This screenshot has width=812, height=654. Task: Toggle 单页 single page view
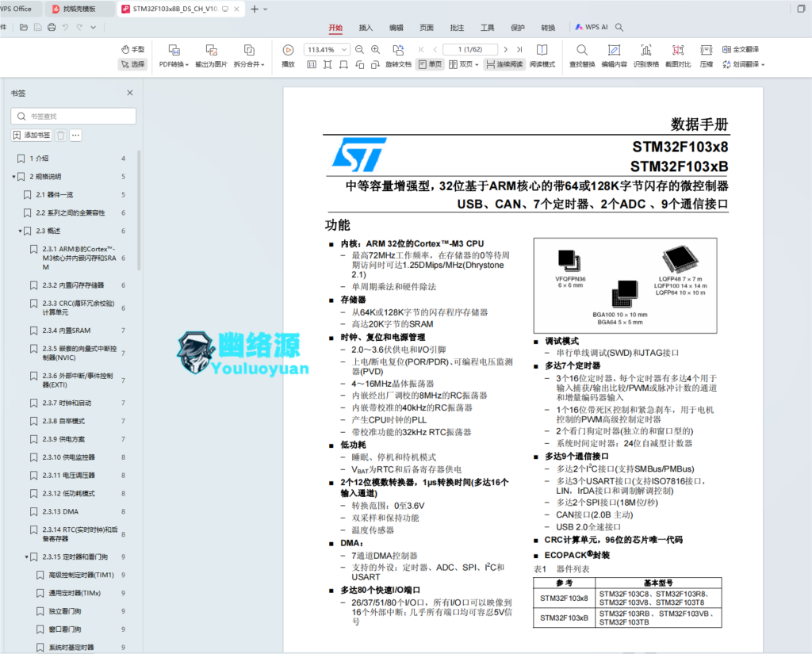(431, 64)
